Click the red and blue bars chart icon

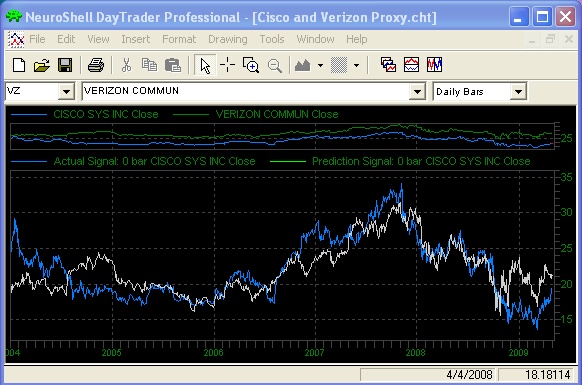(434, 65)
